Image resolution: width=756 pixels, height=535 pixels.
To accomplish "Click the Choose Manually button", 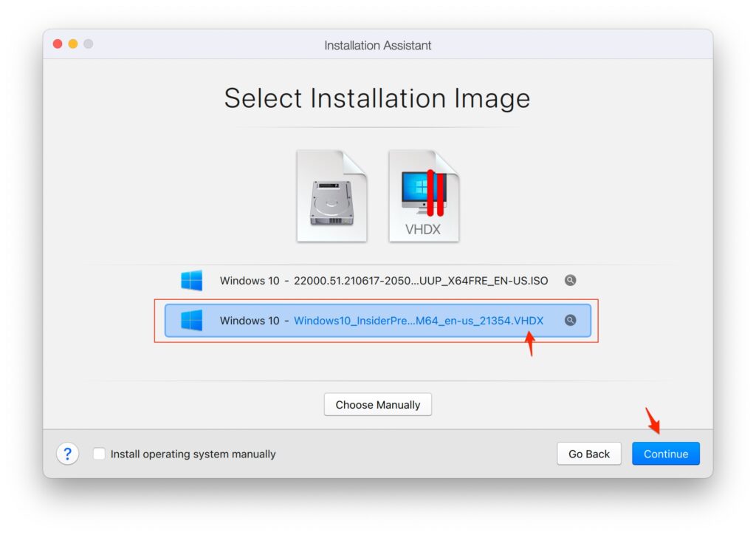I will pos(377,404).
